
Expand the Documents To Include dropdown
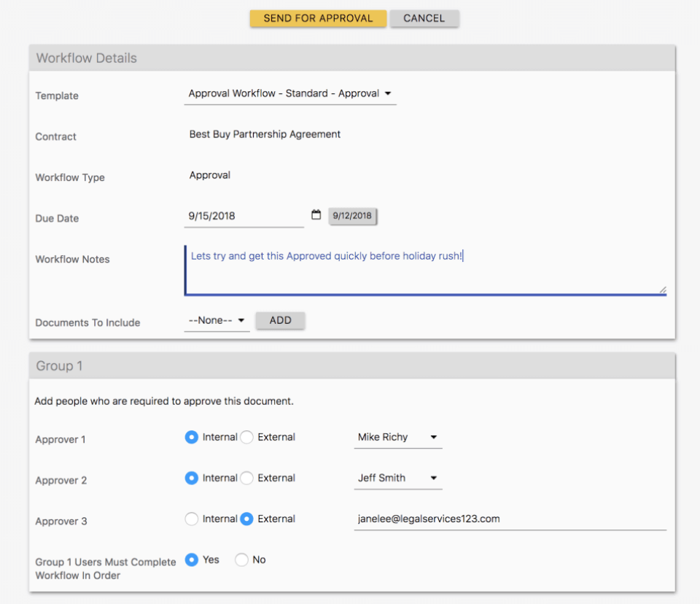point(217,320)
